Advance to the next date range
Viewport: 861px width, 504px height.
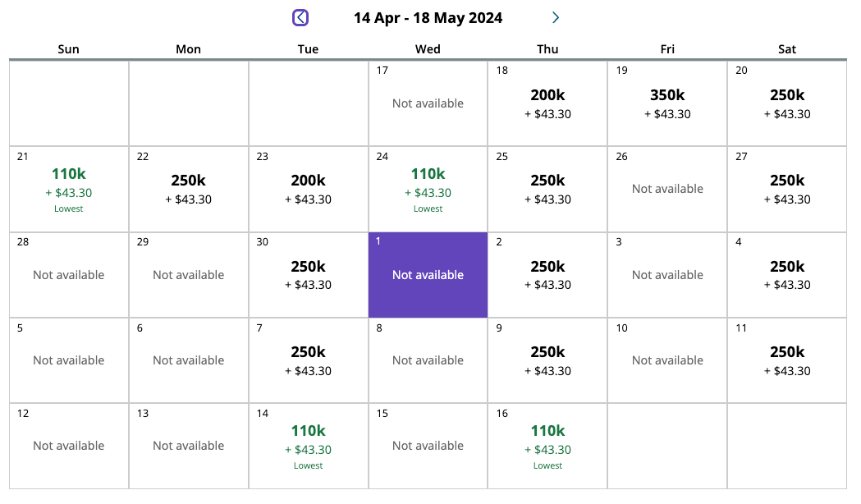pos(556,17)
